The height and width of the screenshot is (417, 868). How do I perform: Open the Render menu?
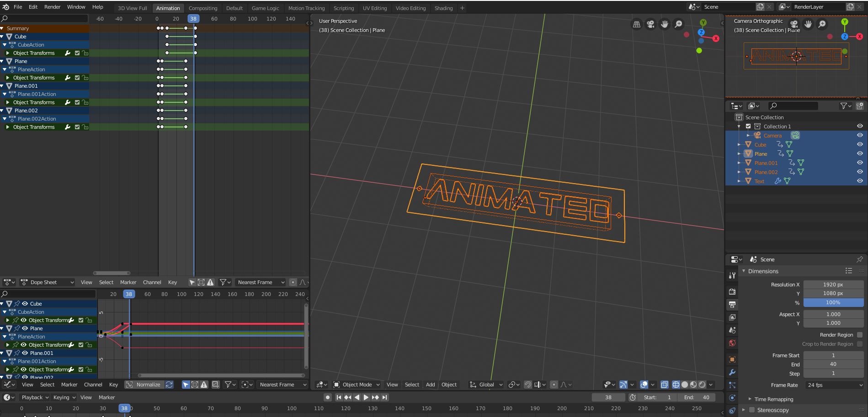click(52, 7)
